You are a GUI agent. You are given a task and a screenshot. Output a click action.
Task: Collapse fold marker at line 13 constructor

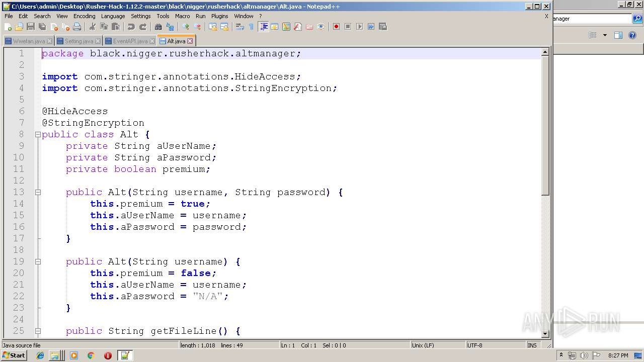(38, 192)
